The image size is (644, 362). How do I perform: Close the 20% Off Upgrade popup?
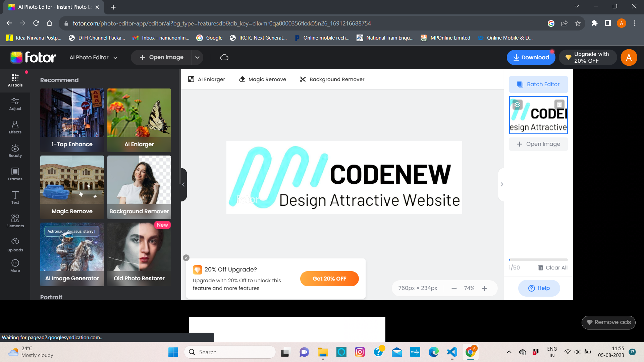[x=186, y=258]
